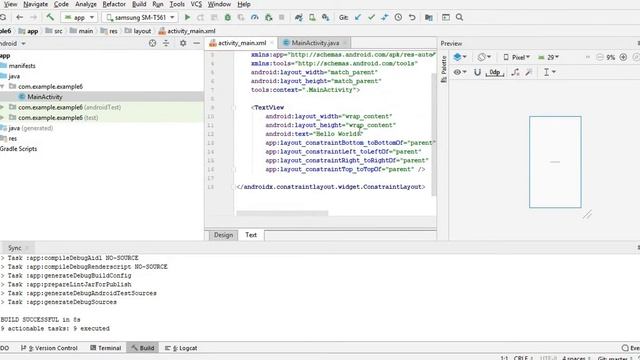Screen dimensions: 640x360
Task: Click the hammer Make Project icon
Action: (x=50, y=17)
